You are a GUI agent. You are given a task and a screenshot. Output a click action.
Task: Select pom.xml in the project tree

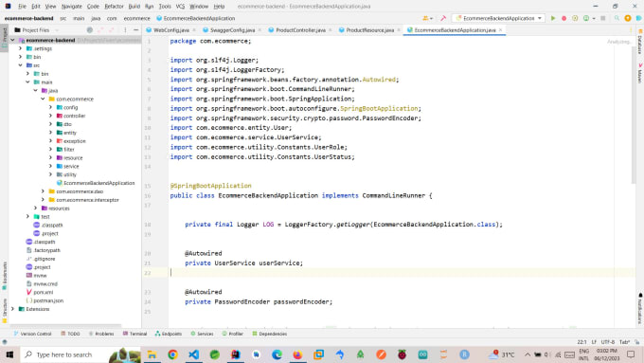40,292
